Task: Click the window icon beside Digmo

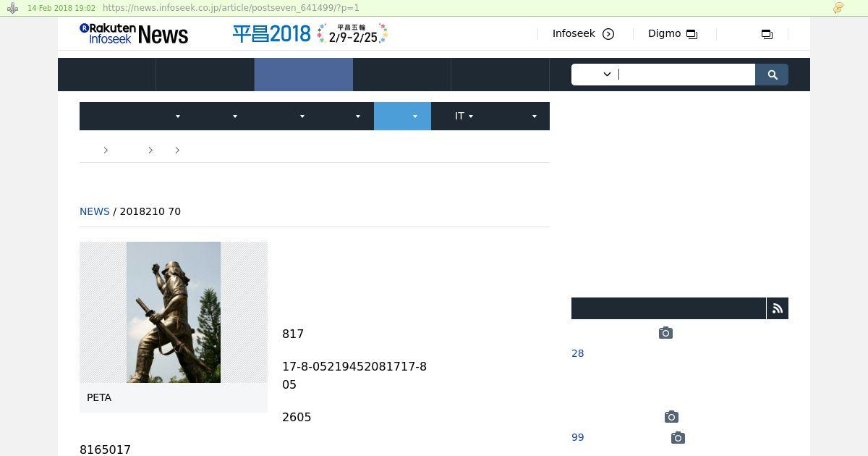Action: (692, 34)
